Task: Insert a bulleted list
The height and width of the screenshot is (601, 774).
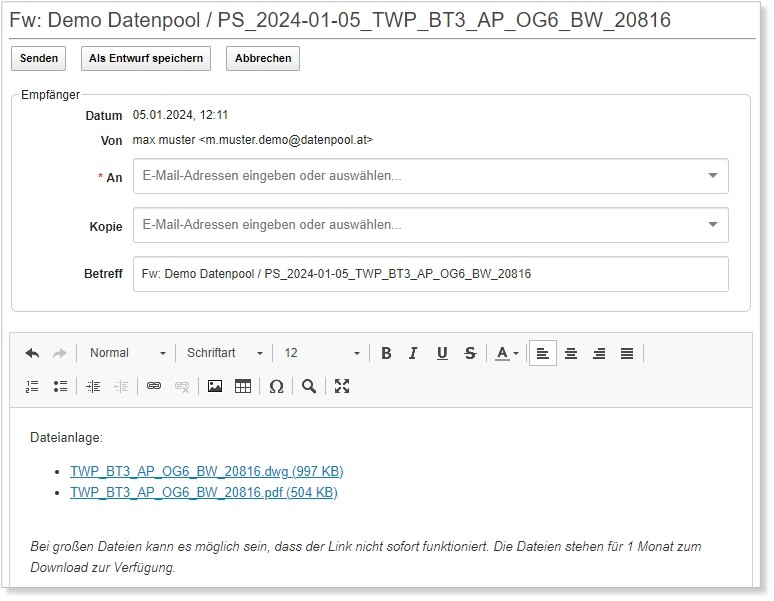Action: point(60,386)
